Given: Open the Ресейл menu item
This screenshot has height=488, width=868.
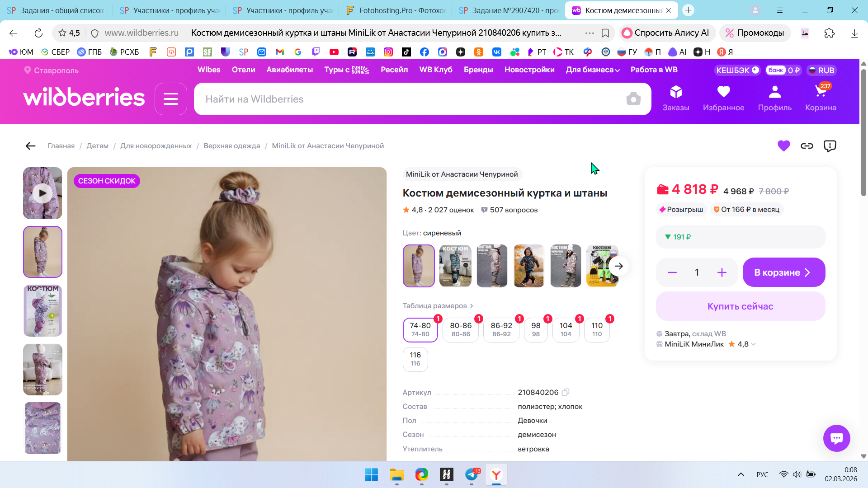Looking at the screenshot, I should coord(394,70).
